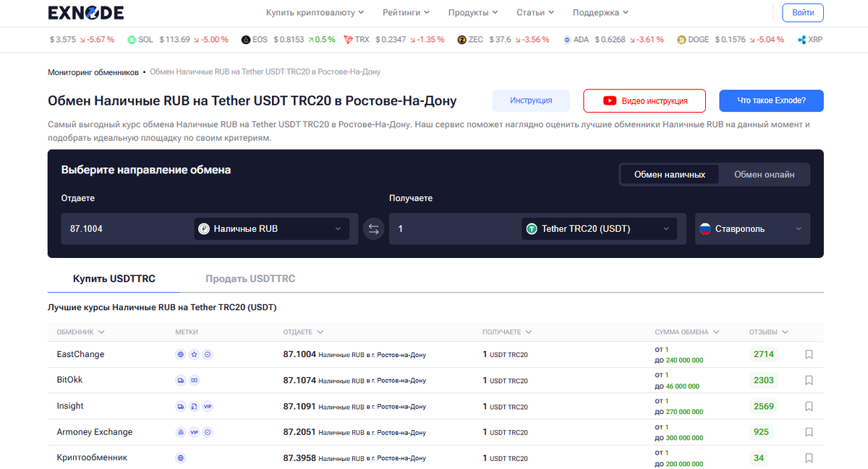Click the 2303 reviews count for BitOkk
Screen dimensions: 868x469
click(x=764, y=380)
